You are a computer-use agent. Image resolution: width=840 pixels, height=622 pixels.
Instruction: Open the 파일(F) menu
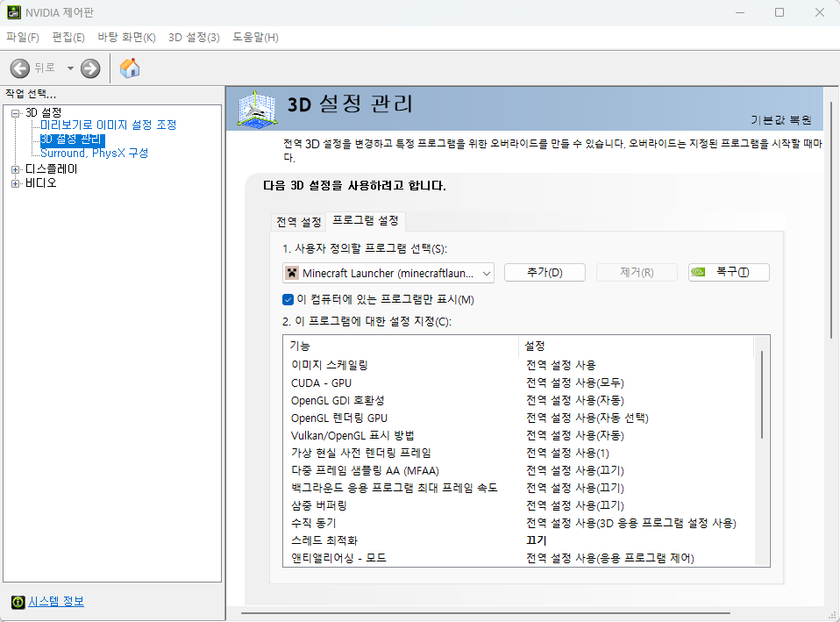(x=23, y=38)
